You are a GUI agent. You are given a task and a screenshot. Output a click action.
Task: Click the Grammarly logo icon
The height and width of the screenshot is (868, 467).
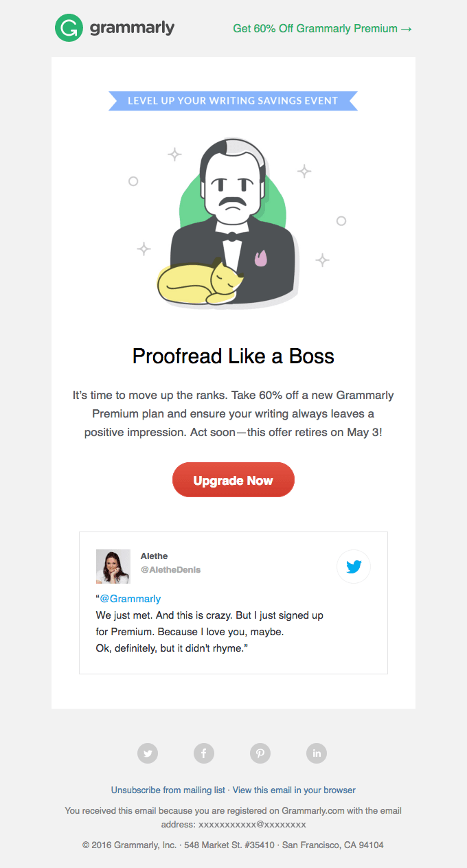pos(69,28)
